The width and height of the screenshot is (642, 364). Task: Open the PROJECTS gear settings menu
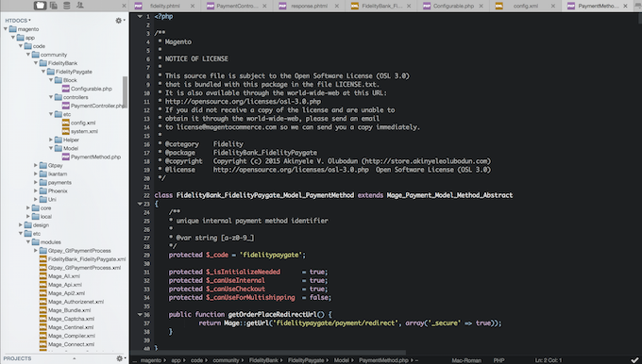pos(120,358)
